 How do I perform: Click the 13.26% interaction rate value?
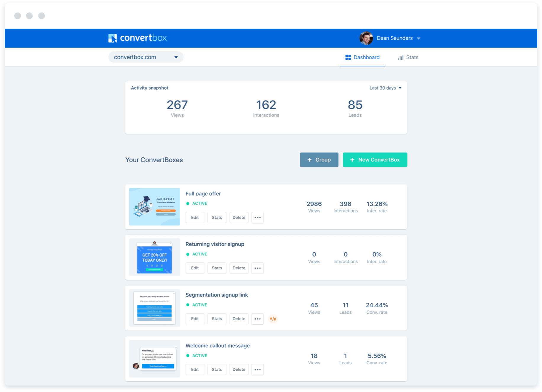(377, 204)
